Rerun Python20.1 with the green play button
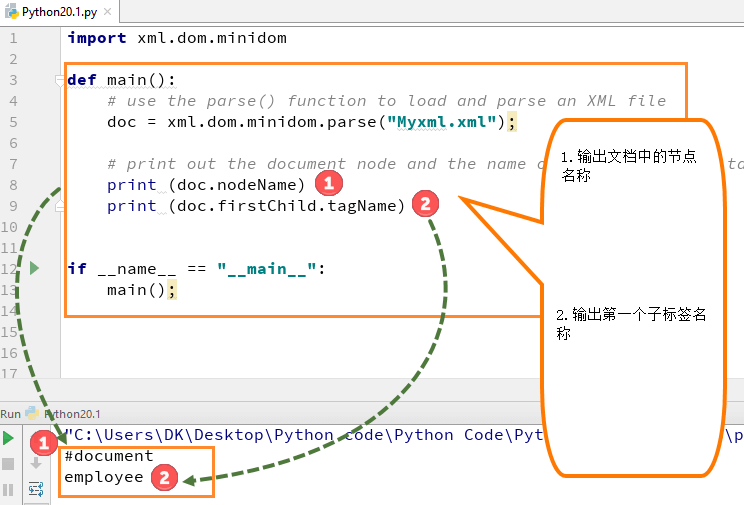 (x=8, y=438)
